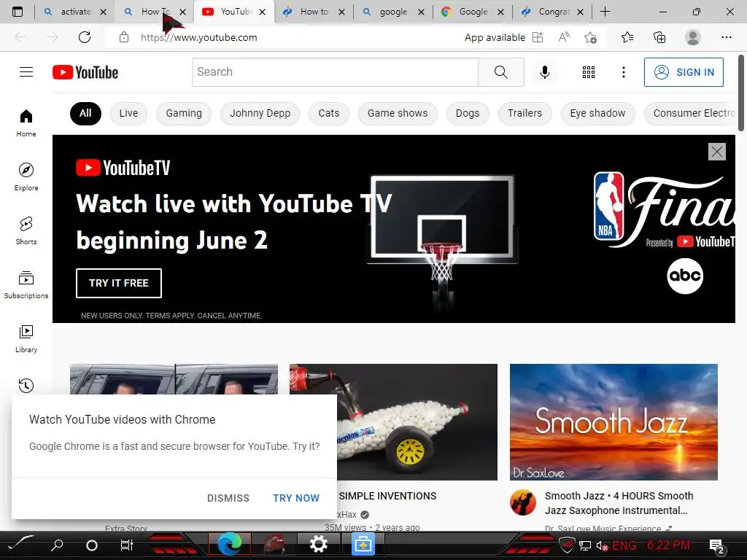The image size is (747, 560).
Task: Open Shorts in sidebar
Action: (26, 230)
